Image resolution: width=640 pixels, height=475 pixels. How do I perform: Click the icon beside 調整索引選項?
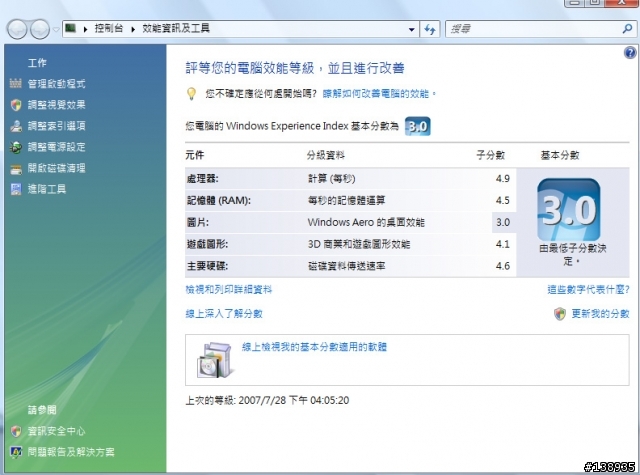(x=16, y=126)
